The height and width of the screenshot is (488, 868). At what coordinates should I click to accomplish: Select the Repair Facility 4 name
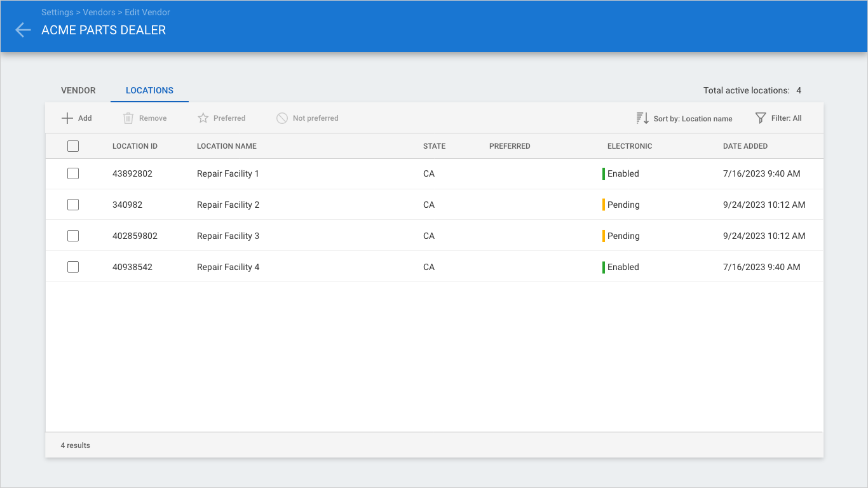click(x=228, y=267)
